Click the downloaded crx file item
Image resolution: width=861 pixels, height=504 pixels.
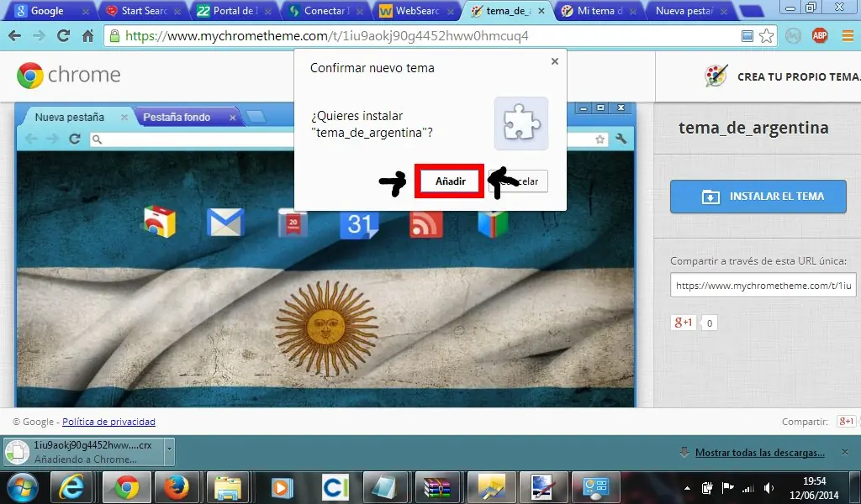pyautogui.click(x=83, y=452)
